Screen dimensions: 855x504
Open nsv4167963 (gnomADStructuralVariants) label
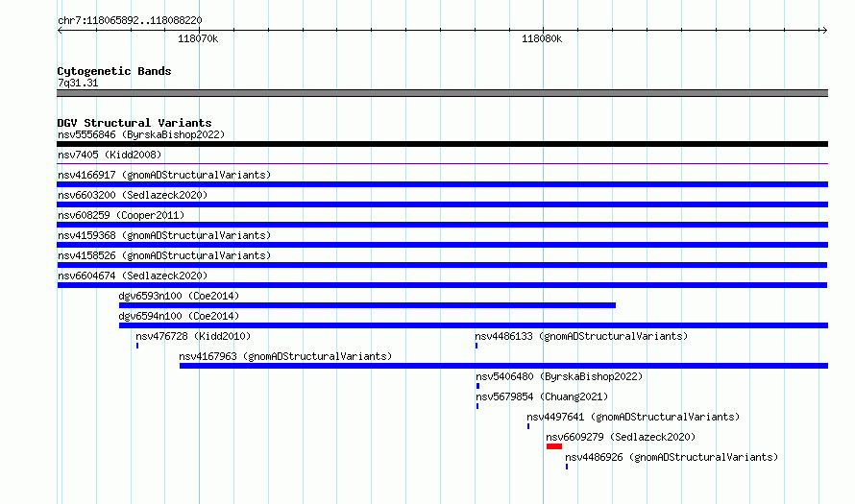285,356
